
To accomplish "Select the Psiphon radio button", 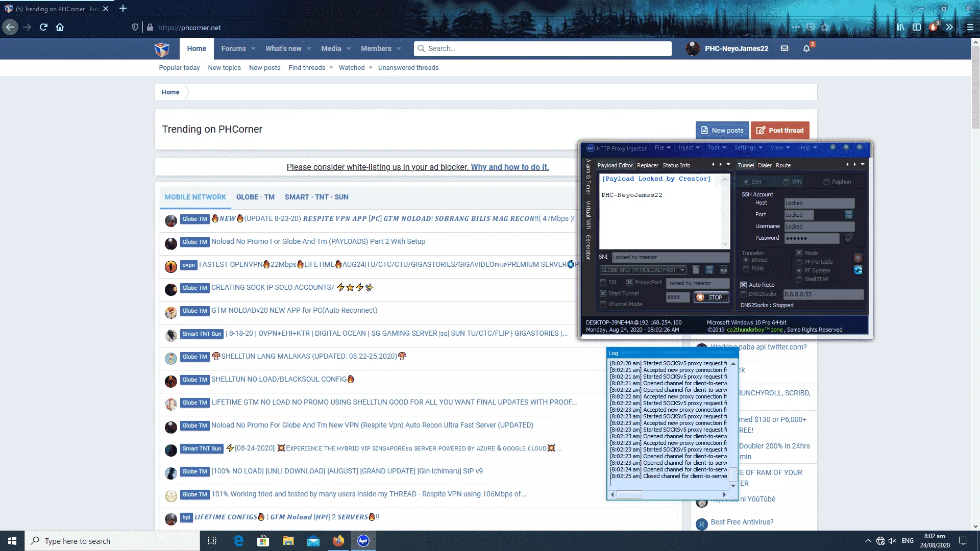I will coord(826,182).
